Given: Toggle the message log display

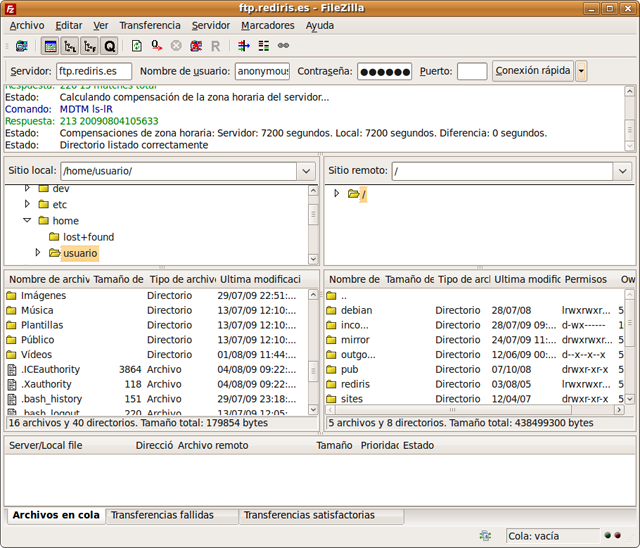Looking at the screenshot, I should click(x=51, y=46).
